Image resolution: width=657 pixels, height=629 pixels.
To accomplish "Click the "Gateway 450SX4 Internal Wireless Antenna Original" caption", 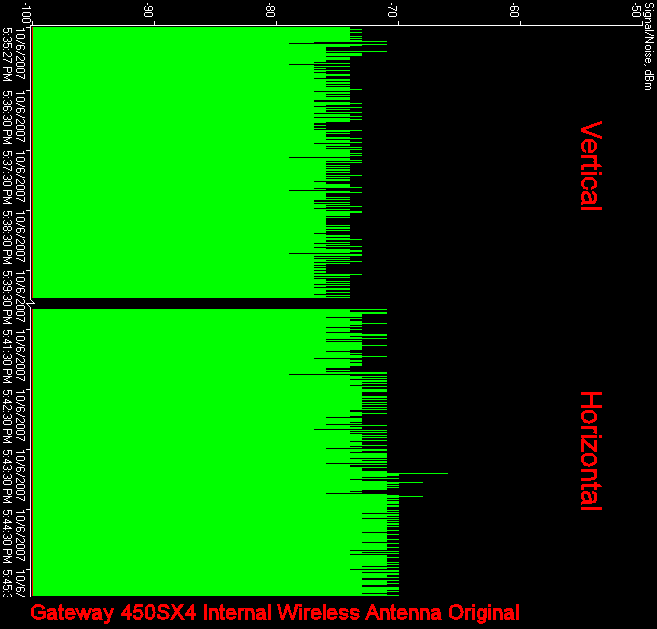I will pos(275,613).
